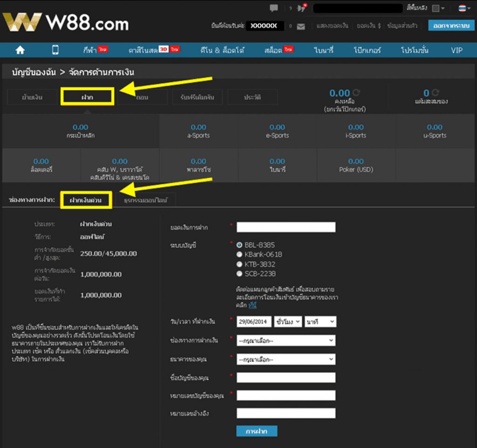477x448 pixels.
Task: Click the ออกจากระบบ logout button
Action: click(451, 26)
